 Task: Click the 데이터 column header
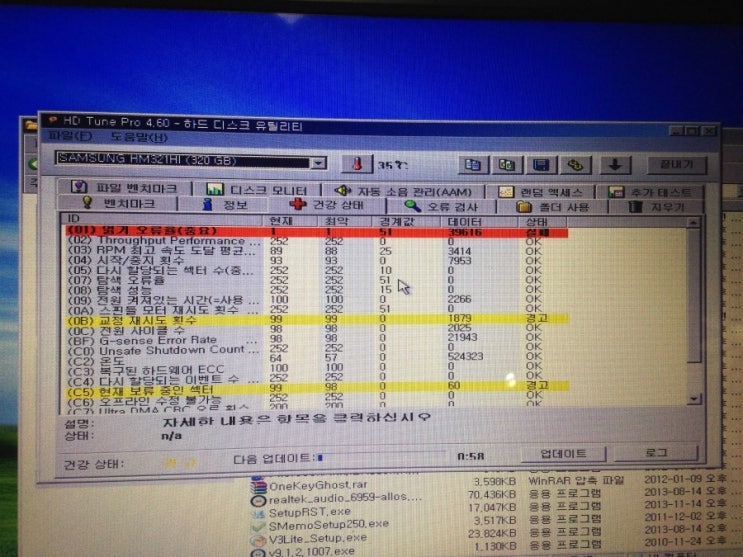(x=479, y=222)
